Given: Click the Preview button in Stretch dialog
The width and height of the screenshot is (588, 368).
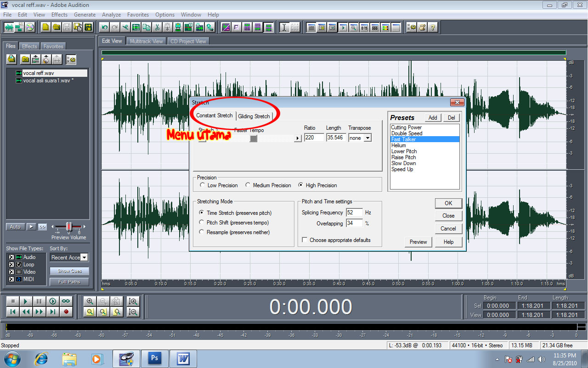Looking at the screenshot, I should coord(418,242).
